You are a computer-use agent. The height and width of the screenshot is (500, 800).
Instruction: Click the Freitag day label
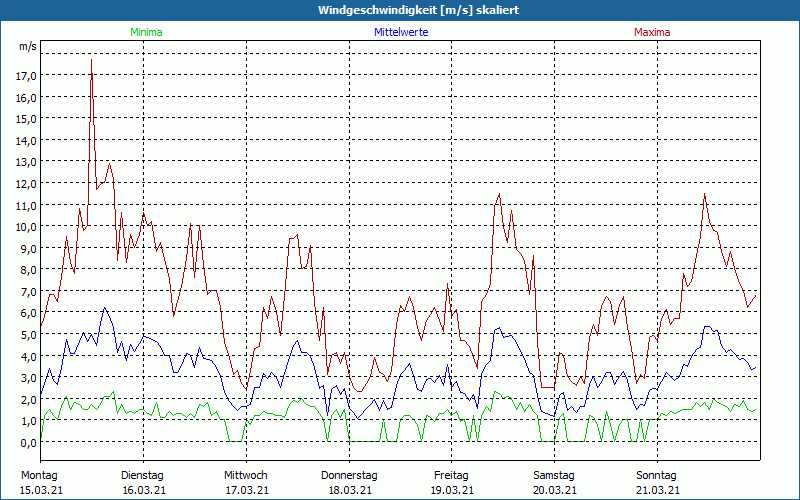pyautogui.click(x=452, y=476)
